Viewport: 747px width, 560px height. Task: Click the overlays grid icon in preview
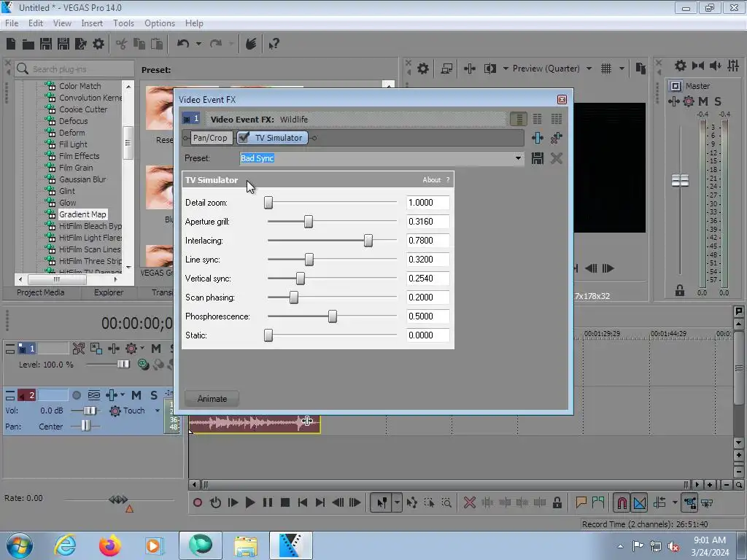click(x=606, y=69)
